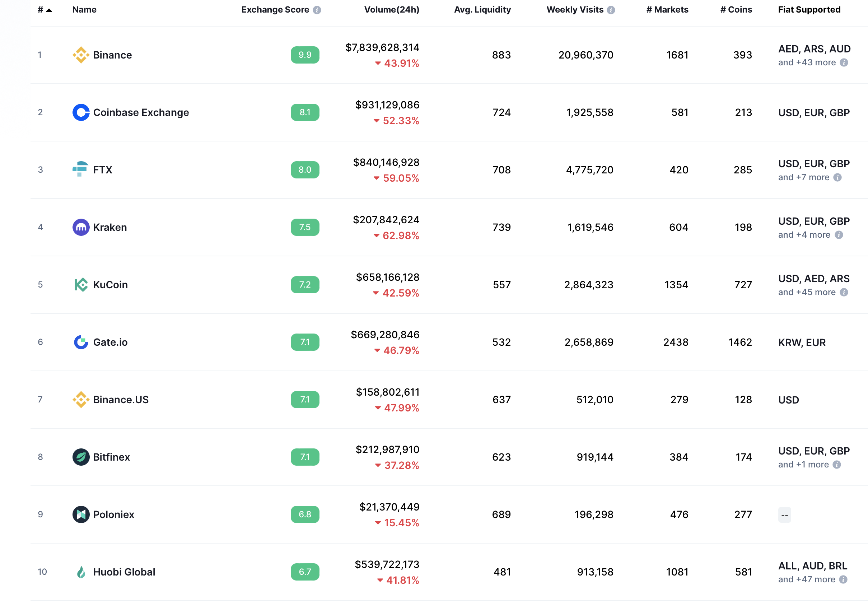Click Binance volume $7,839,628,314
The height and width of the screenshot is (601, 868).
pyautogui.click(x=382, y=47)
